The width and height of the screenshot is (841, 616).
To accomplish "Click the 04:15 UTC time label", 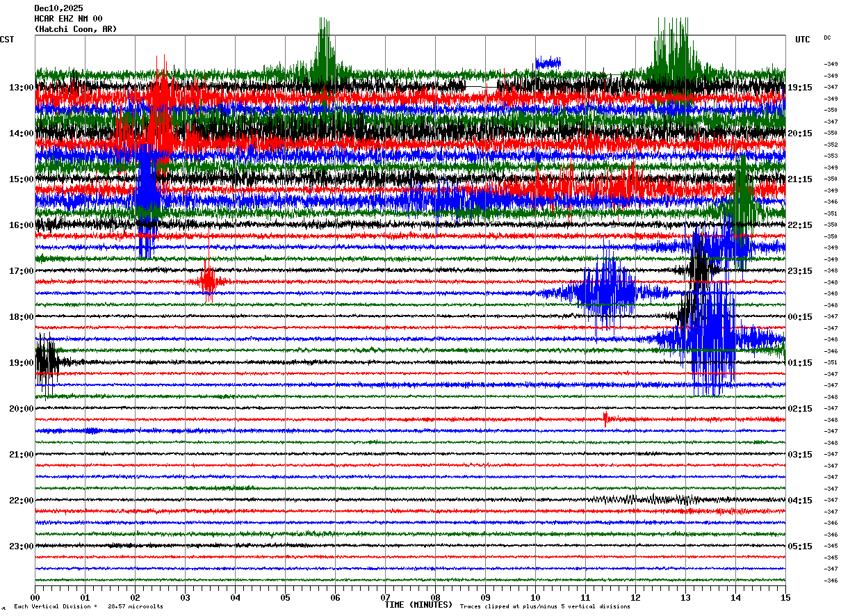I will coord(800,501).
